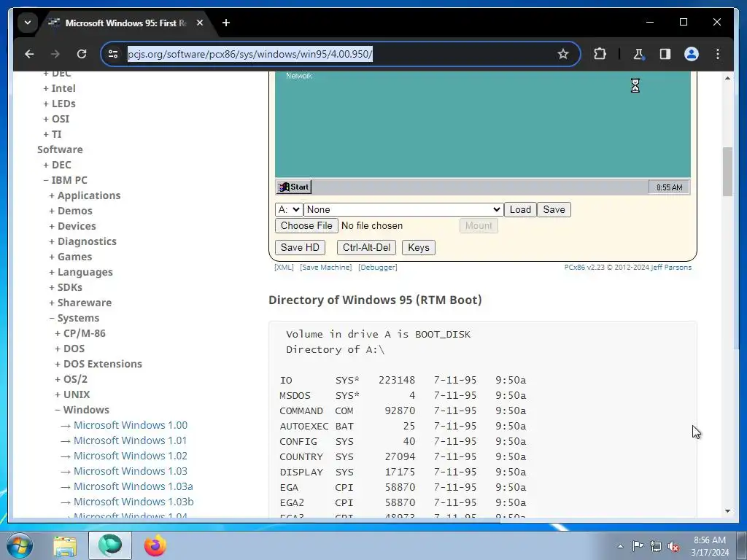Open the Extensions puzzle icon
Screen dimensions: 747x560
click(x=600, y=54)
